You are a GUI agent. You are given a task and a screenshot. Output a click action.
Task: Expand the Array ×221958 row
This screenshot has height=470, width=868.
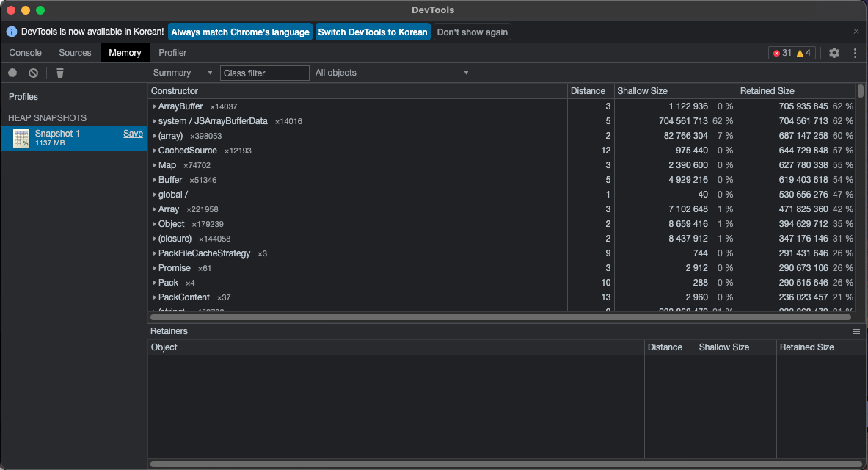tap(154, 209)
